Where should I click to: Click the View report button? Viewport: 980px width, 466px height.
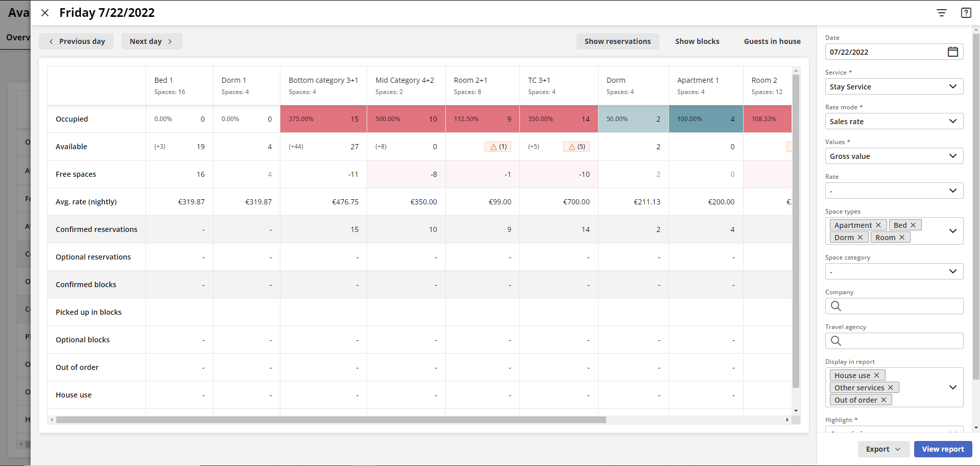pyautogui.click(x=943, y=449)
